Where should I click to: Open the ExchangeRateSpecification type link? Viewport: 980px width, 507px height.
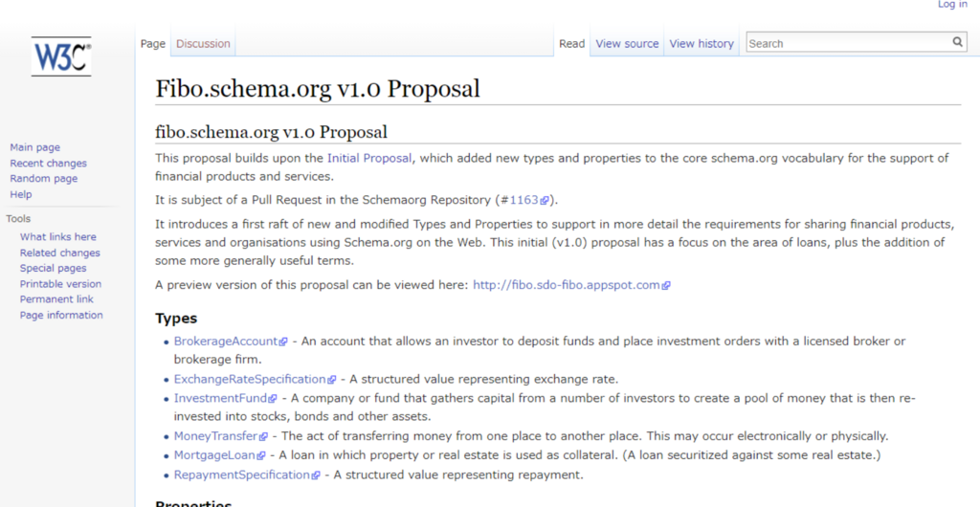click(x=255, y=379)
